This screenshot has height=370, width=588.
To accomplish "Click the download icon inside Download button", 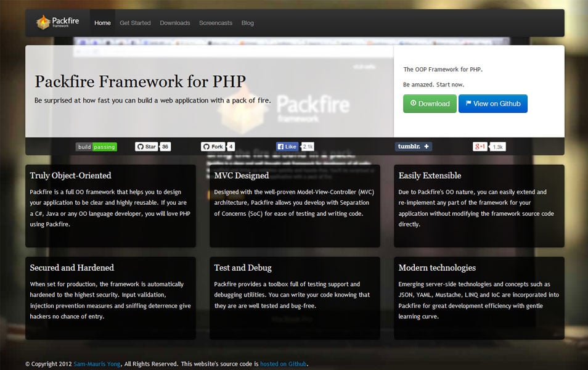I will [x=413, y=103].
